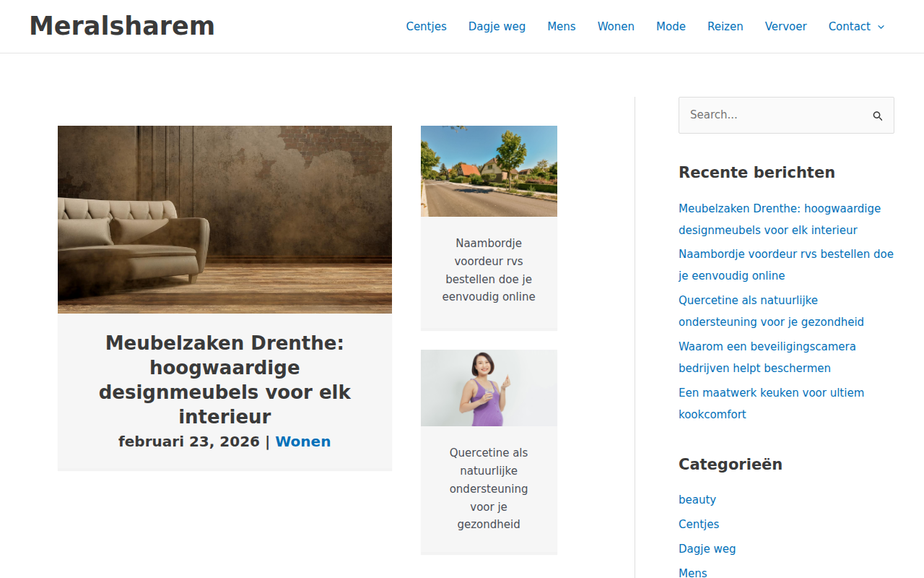This screenshot has width=924, height=578.
Task: Select the Centjes category in sidebar
Action: [699, 524]
